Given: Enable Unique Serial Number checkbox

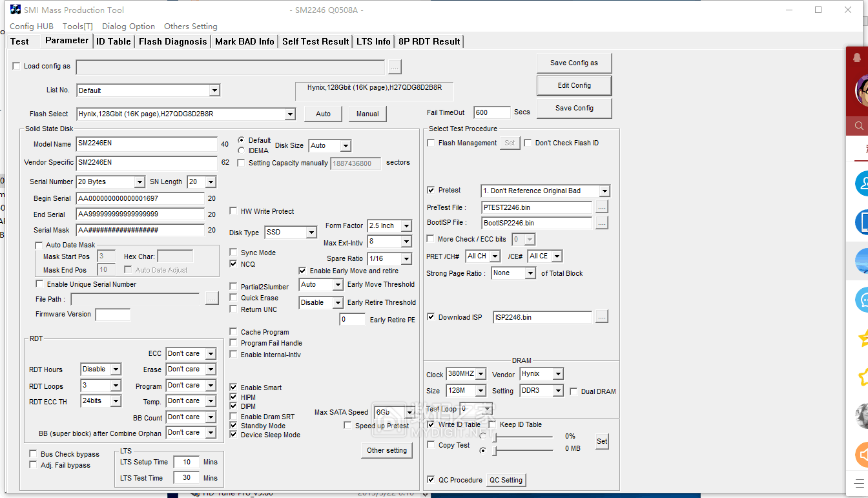Looking at the screenshot, I should [x=39, y=284].
